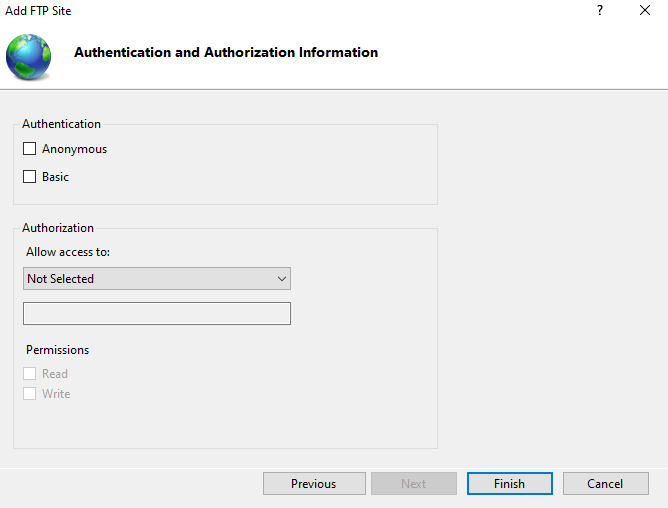Check the Read permission box
668x508 pixels.
30,374
